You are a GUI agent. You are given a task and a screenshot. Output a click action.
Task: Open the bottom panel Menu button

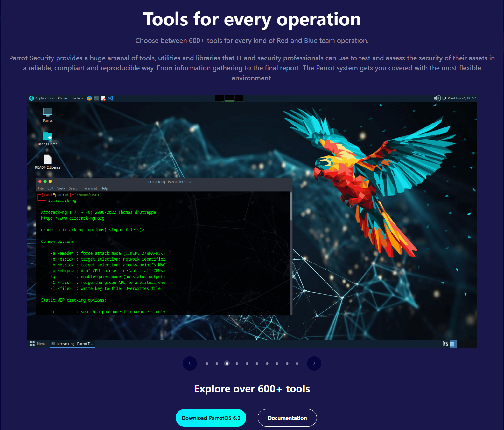point(38,344)
